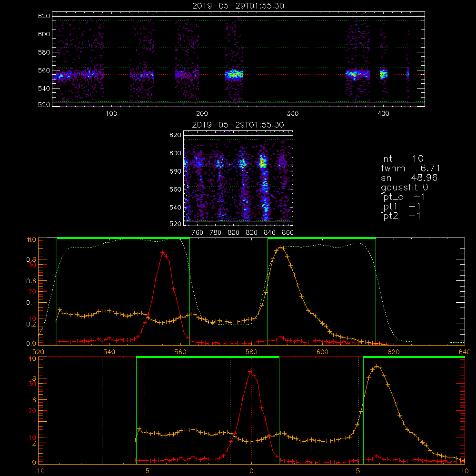476x476 pixels.
Task: Click x-axis label '640' on upper profile plot
Action: 465,352
